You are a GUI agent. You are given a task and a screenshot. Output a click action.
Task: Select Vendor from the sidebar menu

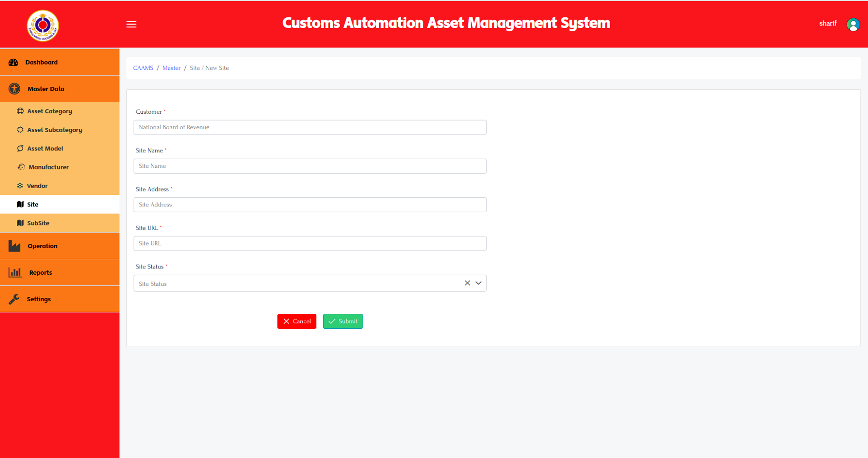pos(37,186)
